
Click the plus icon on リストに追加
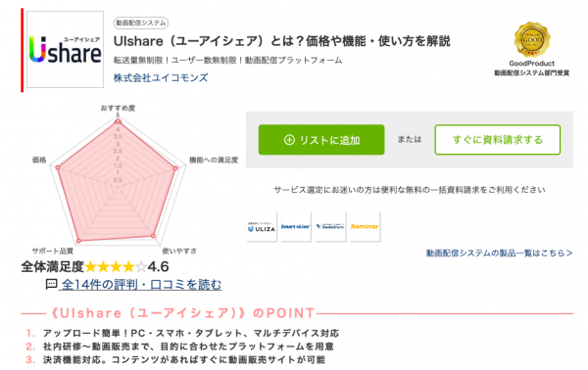point(289,140)
